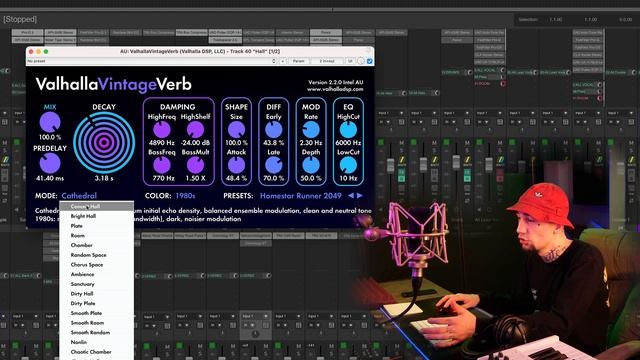The width and height of the screenshot is (640, 360).
Task: Select Ambience reverb mode
Action: coord(97,274)
